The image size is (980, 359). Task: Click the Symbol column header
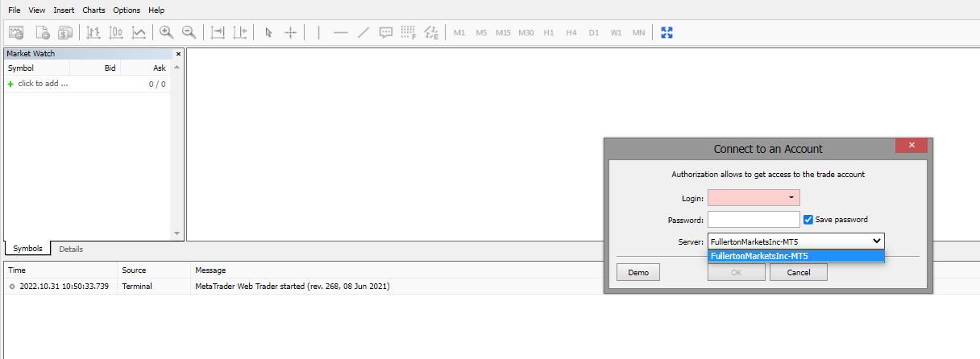(x=21, y=68)
